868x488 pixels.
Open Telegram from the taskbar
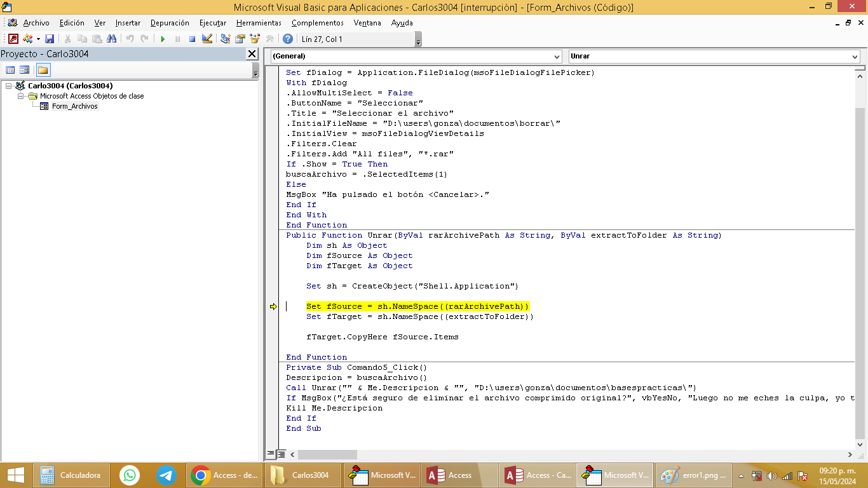click(166, 475)
